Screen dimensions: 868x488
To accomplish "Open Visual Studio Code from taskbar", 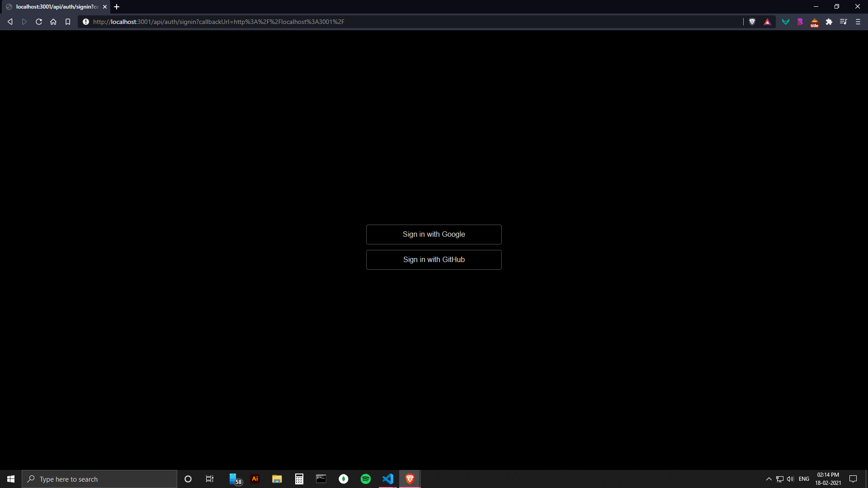I will [x=388, y=479].
